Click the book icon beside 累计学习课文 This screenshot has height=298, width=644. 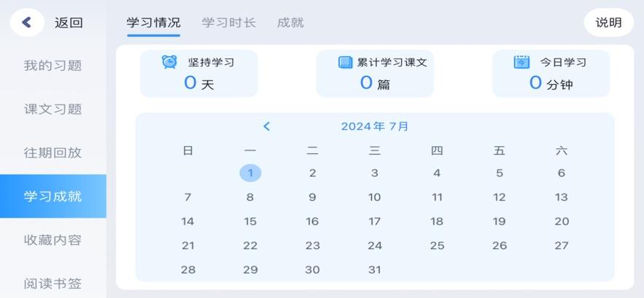345,62
